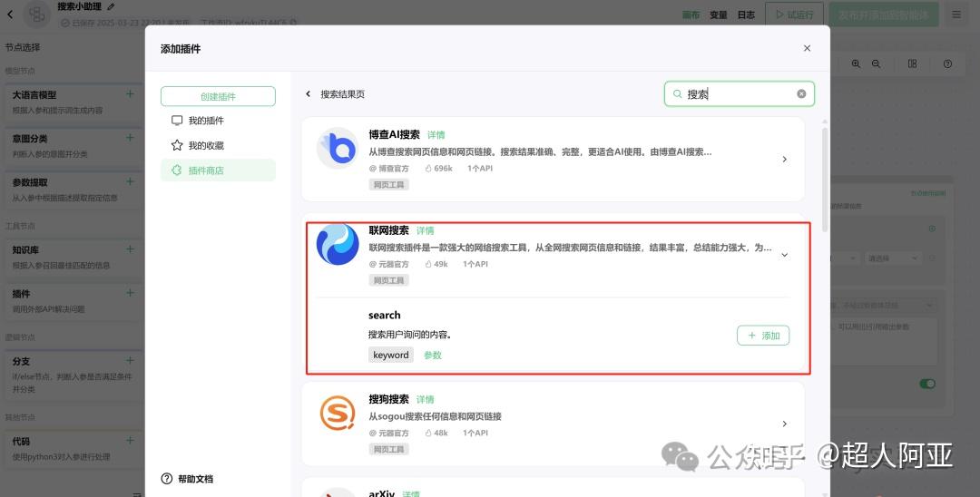Click 网页工具 tag on 搜狗搜索

point(388,450)
